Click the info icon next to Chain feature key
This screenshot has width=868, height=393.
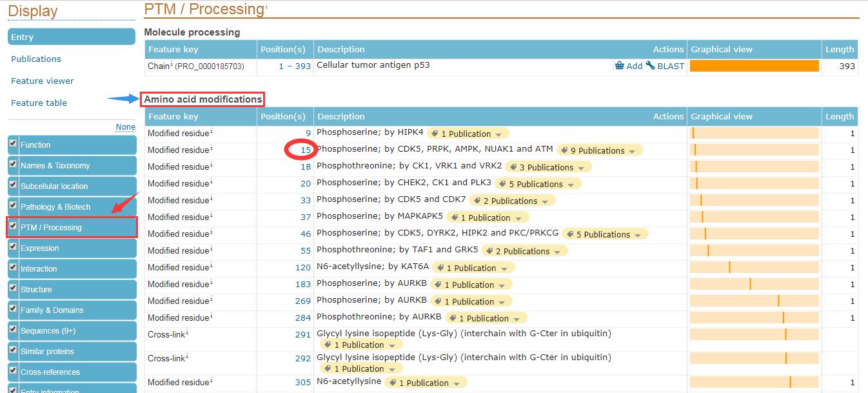click(172, 65)
